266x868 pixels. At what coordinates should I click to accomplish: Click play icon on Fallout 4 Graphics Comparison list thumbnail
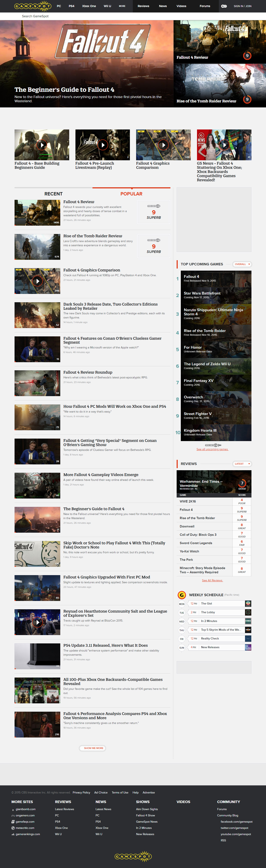pos(37,281)
